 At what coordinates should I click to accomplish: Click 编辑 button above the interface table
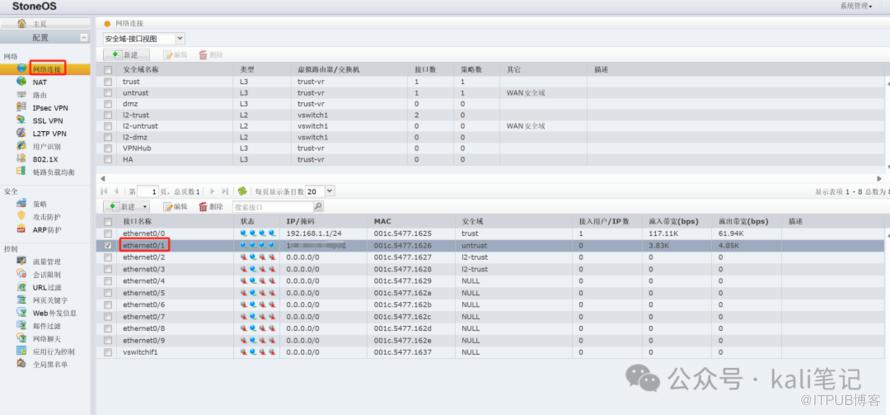(174, 206)
